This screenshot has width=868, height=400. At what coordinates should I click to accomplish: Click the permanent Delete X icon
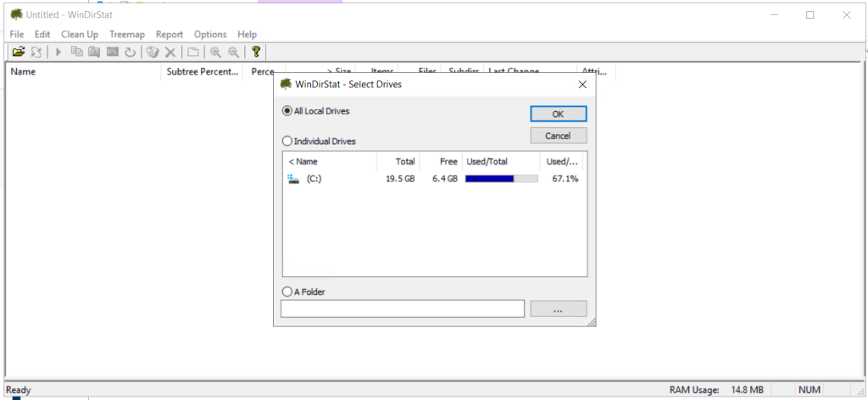coord(170,52)
